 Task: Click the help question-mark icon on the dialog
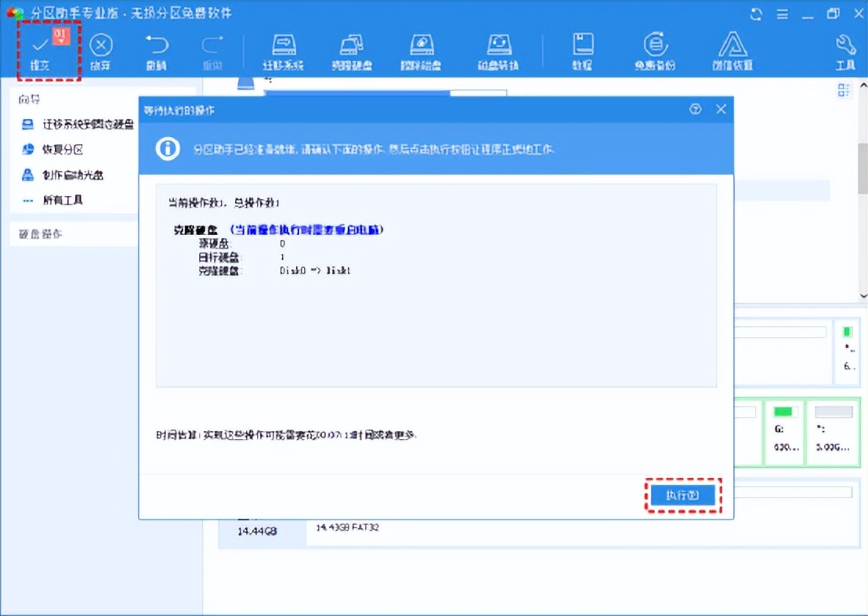tap(695, 110)
